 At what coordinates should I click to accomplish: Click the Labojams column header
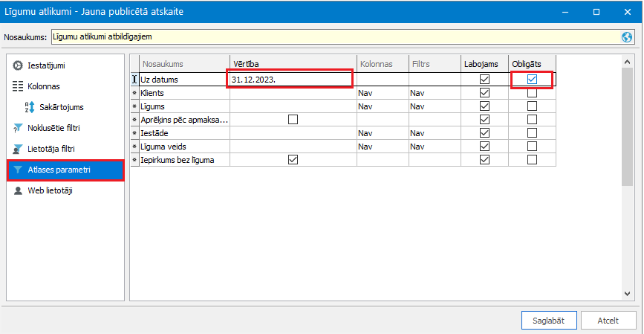pyautogui.click(x=484, y=64)
